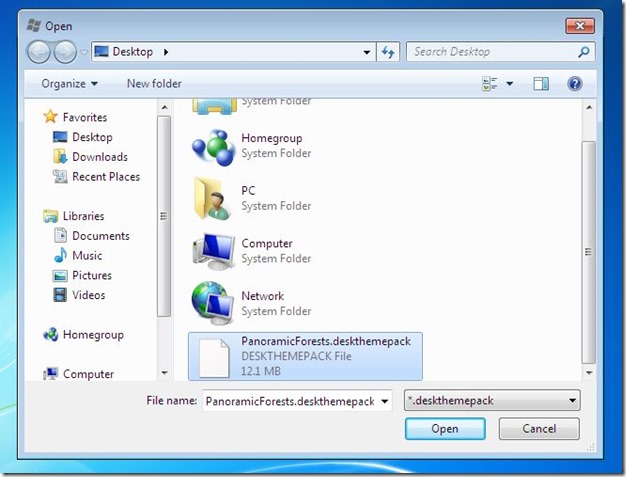This screenshot has height=477, width=626.
Task: Click the PC user folder icon
Action: [x=212, y=198]
